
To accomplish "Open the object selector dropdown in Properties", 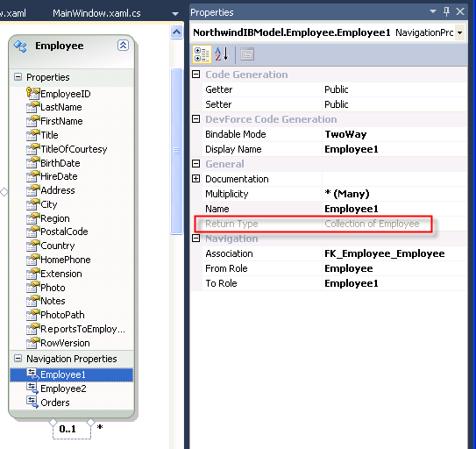I will (x=460, y=32).
